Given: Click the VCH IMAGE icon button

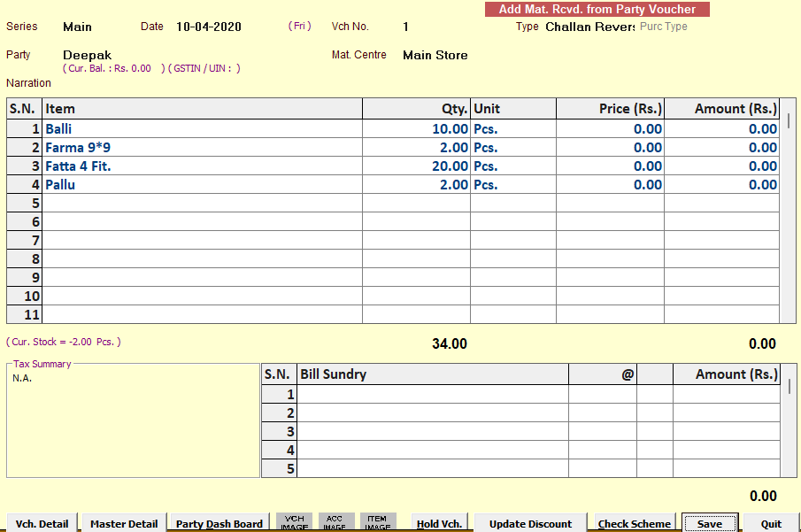Looking at the screenshot, I should point(294,522).
